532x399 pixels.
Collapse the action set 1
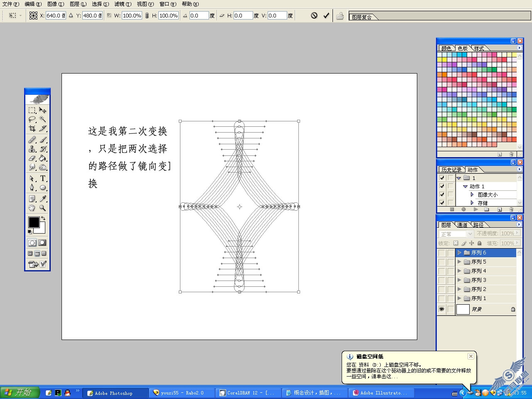coord(459,178)
